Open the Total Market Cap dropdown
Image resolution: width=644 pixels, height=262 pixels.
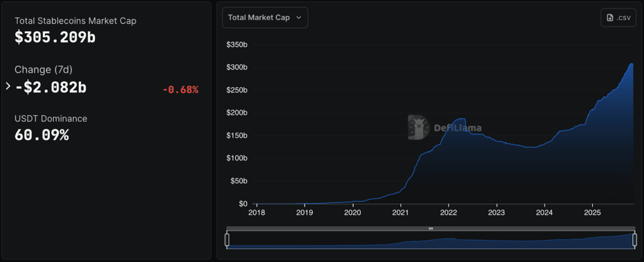tap(265, 18)
